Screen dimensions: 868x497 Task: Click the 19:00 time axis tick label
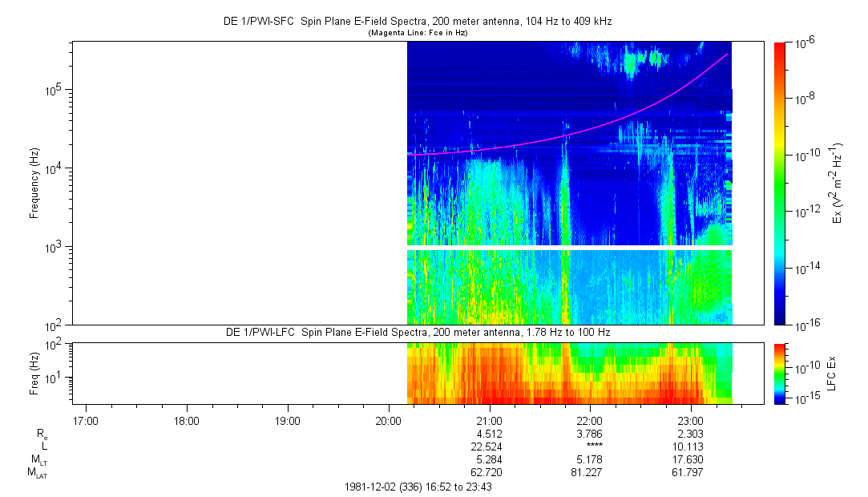pyautogui.click(x=287, y=420)
